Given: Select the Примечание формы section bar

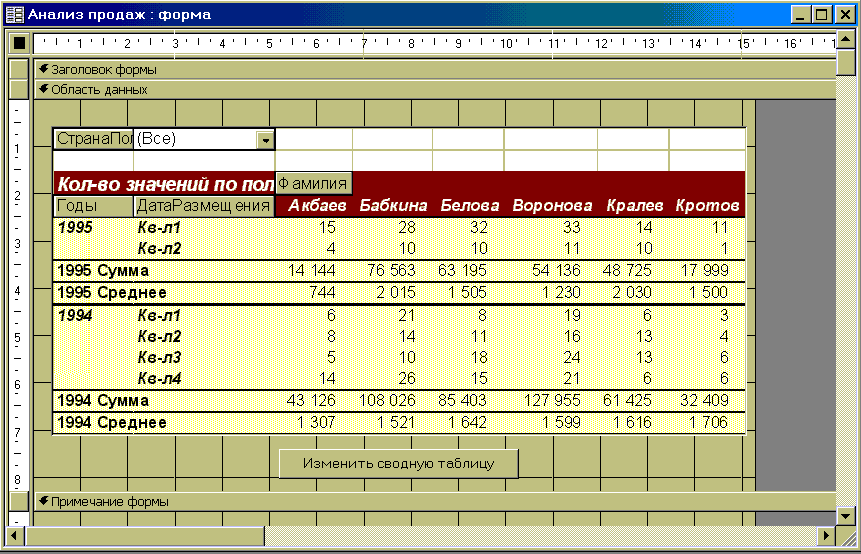Looking at the screenshot, I should pos(435,501).
